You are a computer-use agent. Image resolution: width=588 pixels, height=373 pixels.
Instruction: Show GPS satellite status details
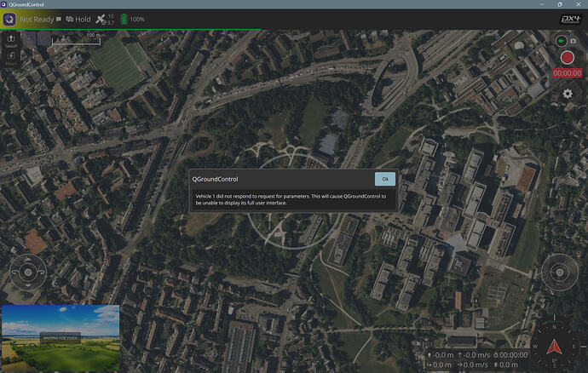click(105, 19)
